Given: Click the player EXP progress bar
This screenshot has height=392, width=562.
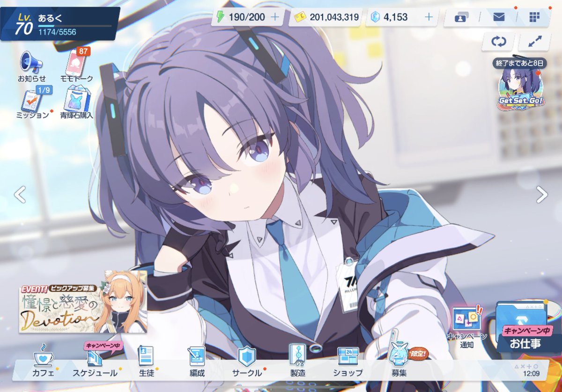Looking at the screenshot, I should tap(75, 26).
